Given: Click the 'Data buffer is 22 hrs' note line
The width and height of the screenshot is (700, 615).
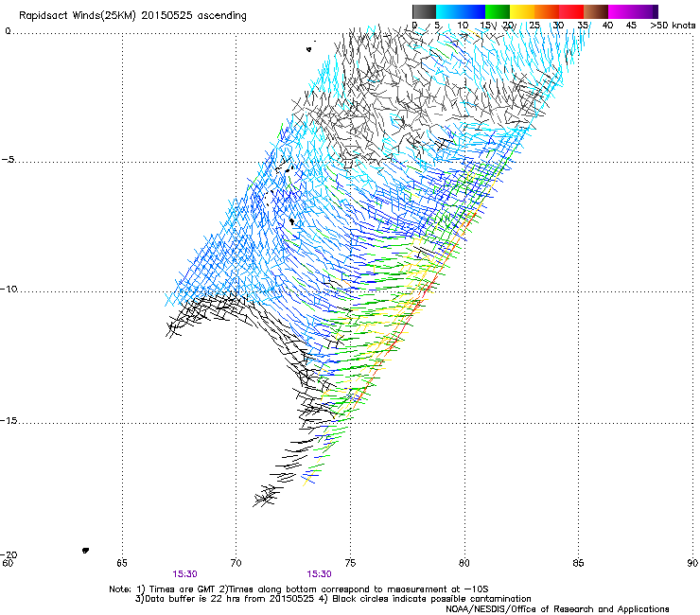Looking at the screenshot, I should click(x=333, y=599).
